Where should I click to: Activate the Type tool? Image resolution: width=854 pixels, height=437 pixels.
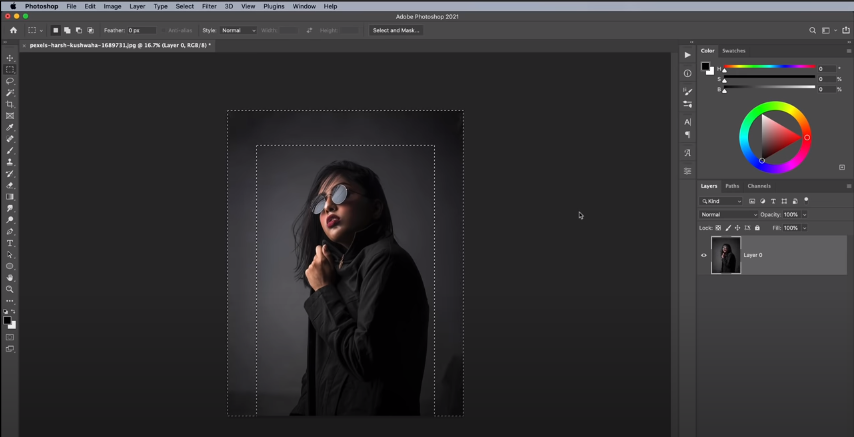tap(10, 243)
